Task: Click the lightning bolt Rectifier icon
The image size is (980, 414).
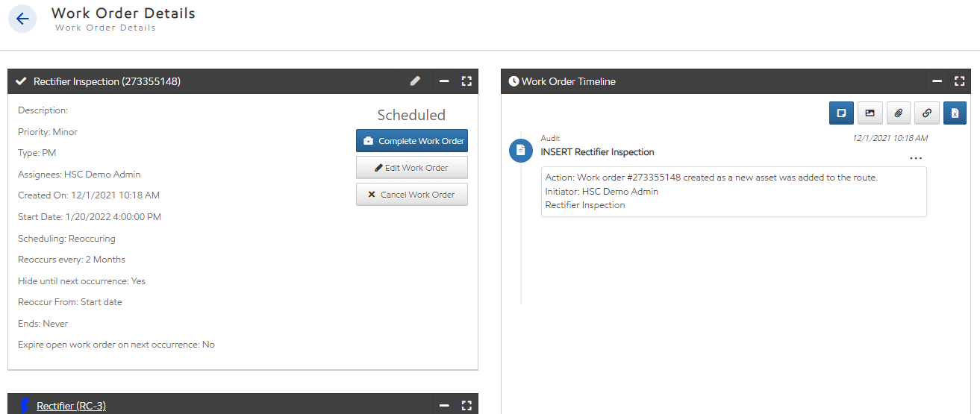Action: [x=25, y=406]
